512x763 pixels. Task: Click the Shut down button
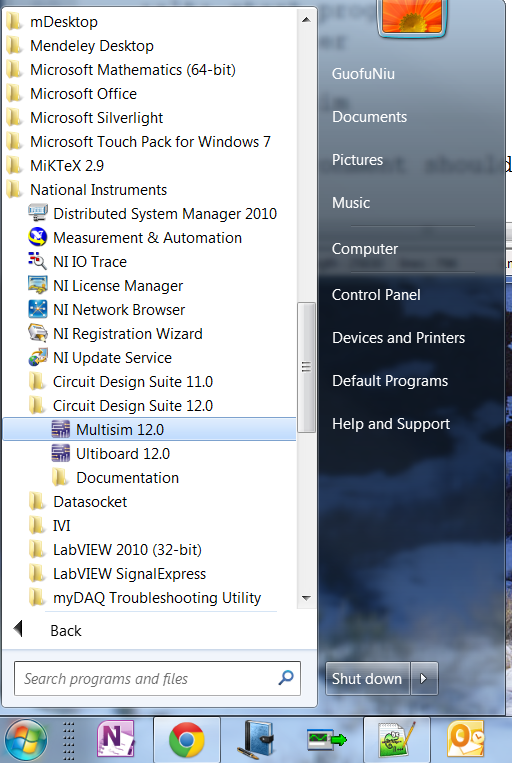[x=367, y=678]
